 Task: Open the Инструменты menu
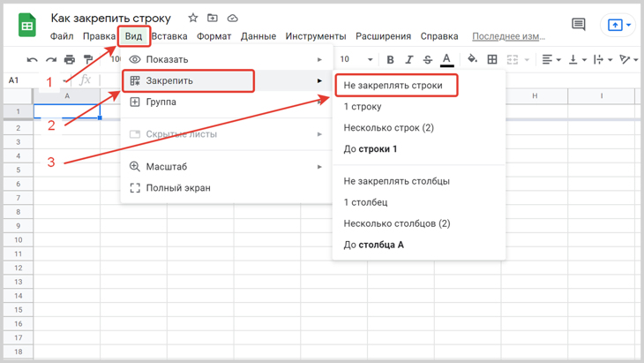tap(316, 36)
